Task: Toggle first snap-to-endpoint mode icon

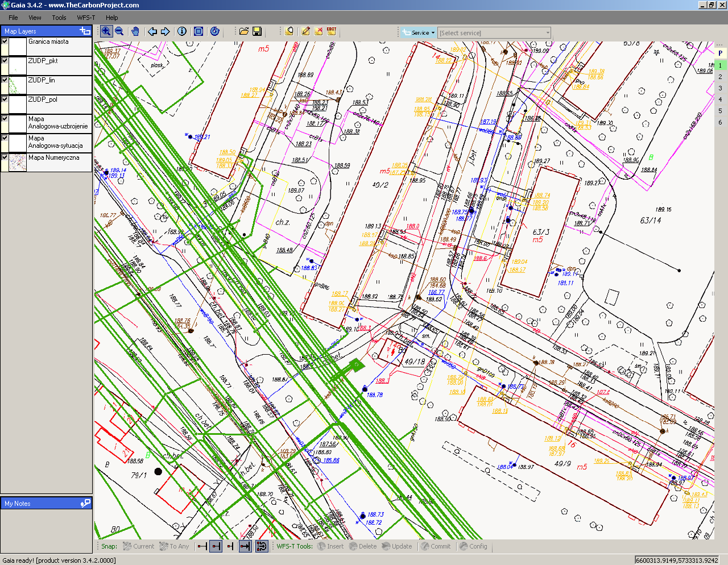Action: pos(202,546)
